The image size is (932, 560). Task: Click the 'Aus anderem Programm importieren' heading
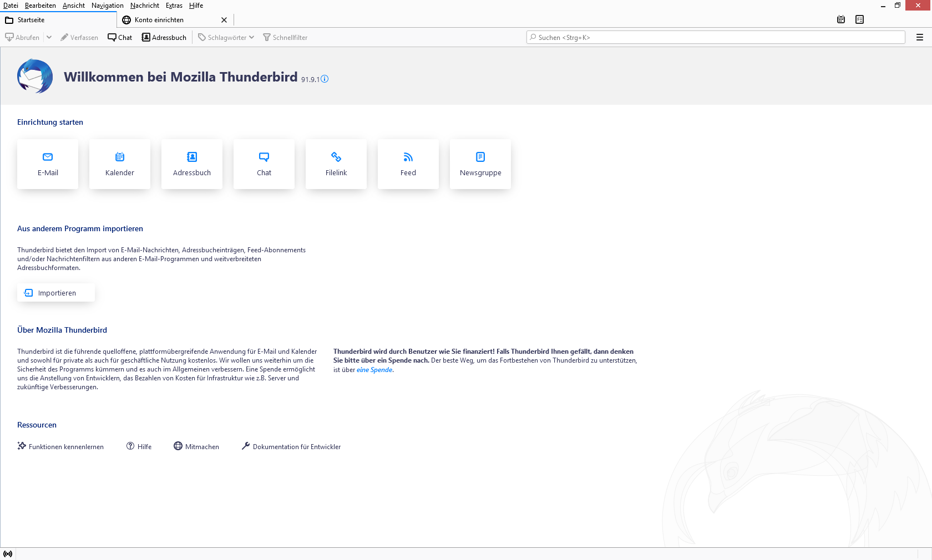(x=80, y=228)
